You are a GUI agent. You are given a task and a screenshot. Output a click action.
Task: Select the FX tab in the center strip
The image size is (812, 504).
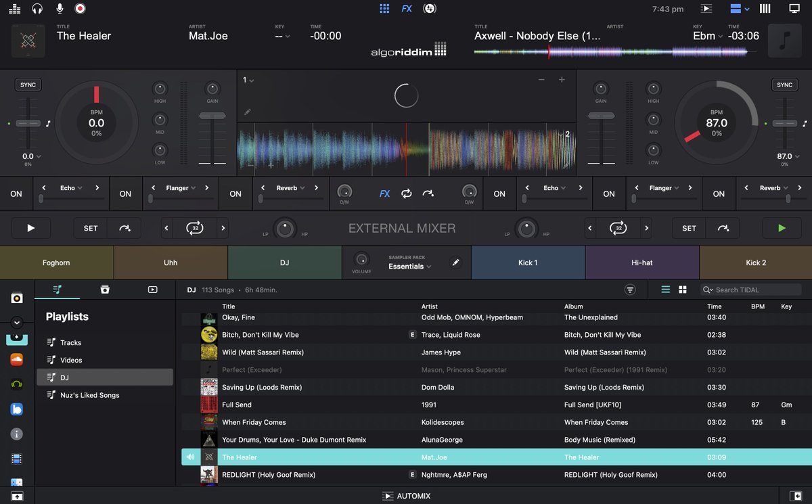pyautogui.click(x=384, y=193)
